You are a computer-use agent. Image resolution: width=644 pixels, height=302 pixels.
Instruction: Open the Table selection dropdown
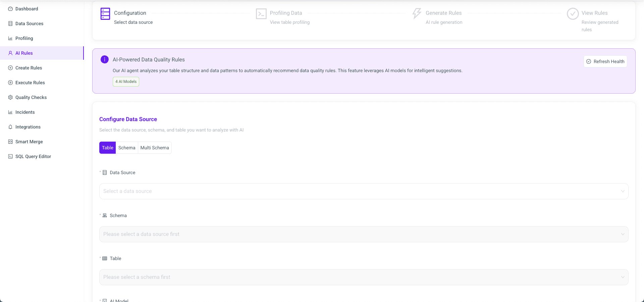(364, 277)
